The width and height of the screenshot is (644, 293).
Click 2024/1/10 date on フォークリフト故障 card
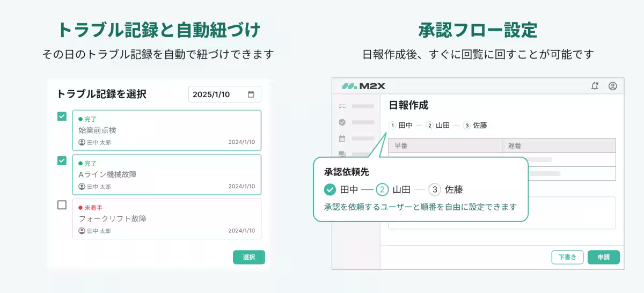pos(241,231)
